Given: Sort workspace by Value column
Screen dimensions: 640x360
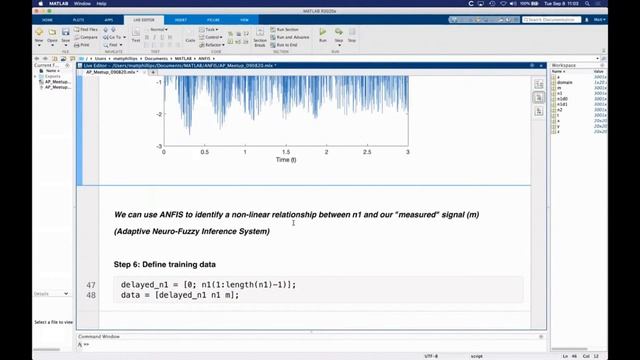Looking at the screenshot, I should (599, 71).
